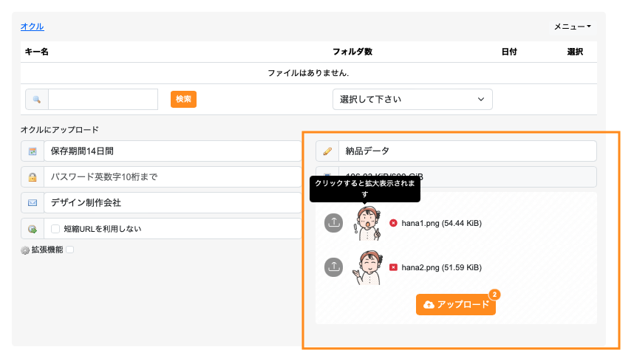
Task: Click the orange アップロード button
Action: [456, 304]
